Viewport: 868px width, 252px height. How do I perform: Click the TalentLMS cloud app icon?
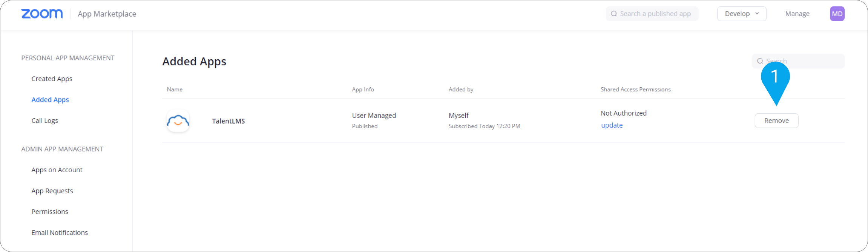click(x=178, y=121)
